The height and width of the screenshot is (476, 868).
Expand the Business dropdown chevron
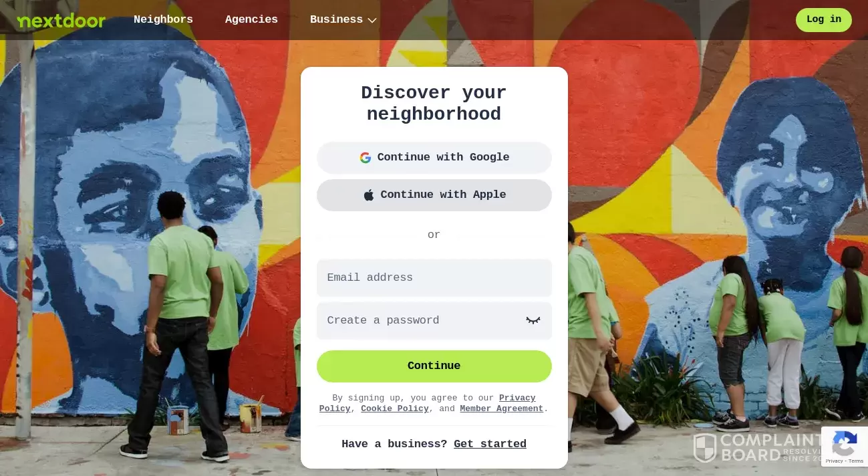click(372, 20)
